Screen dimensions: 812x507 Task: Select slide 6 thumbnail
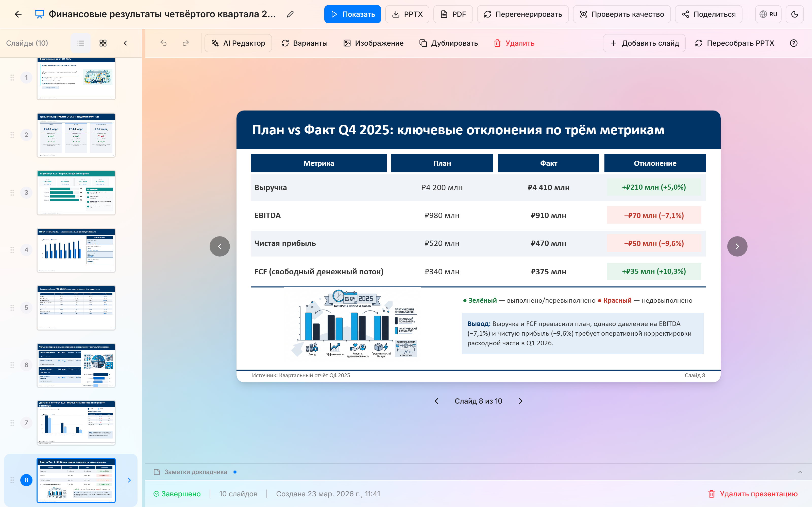click(76, 365)
